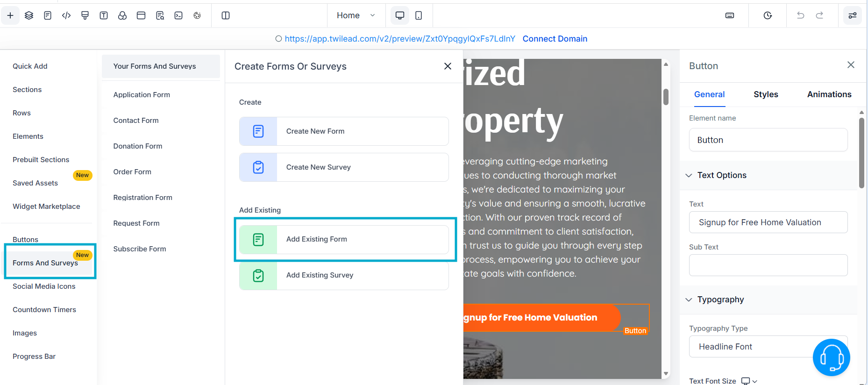Open the layers panel icon
Screen dimensions: 868x385
click(x=29, y=15)
